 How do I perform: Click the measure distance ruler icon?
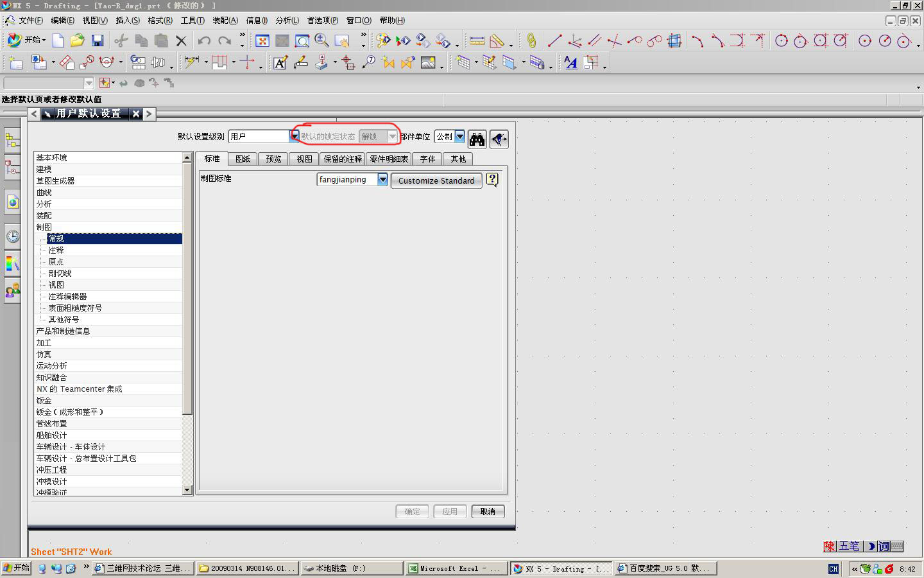pyautogui.click(x=477, y=41)
